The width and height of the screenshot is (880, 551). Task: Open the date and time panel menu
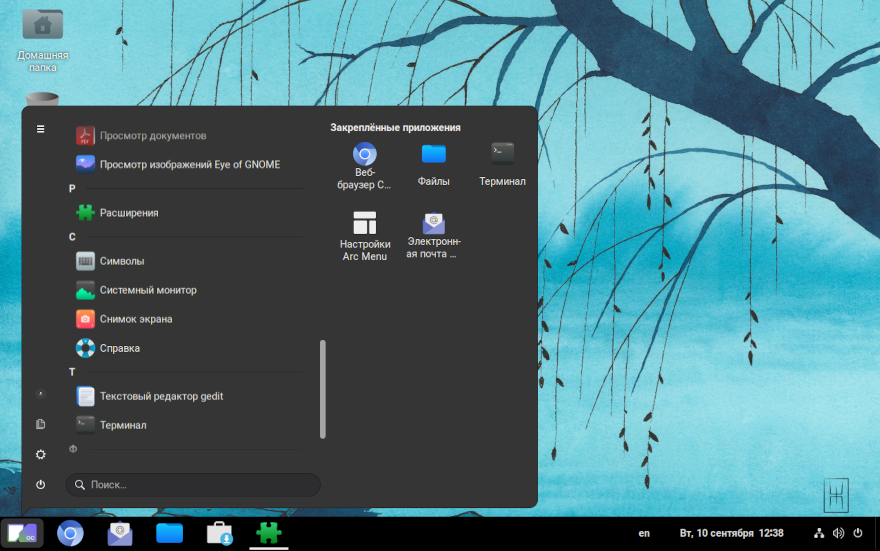(x=731, y=533)
